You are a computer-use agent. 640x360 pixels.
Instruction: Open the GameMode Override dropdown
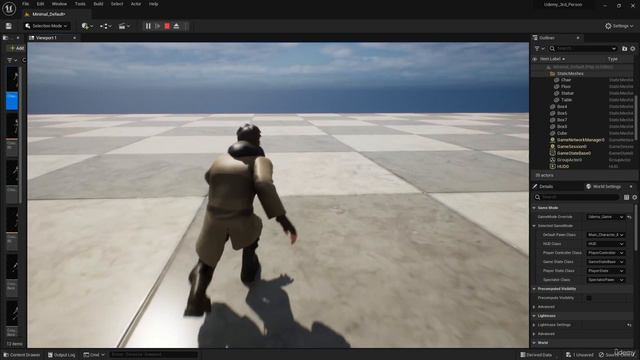pos(605,217)
